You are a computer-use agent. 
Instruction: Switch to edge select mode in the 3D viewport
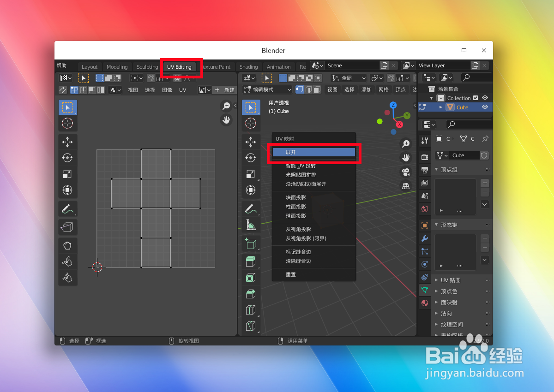(308, 89)
